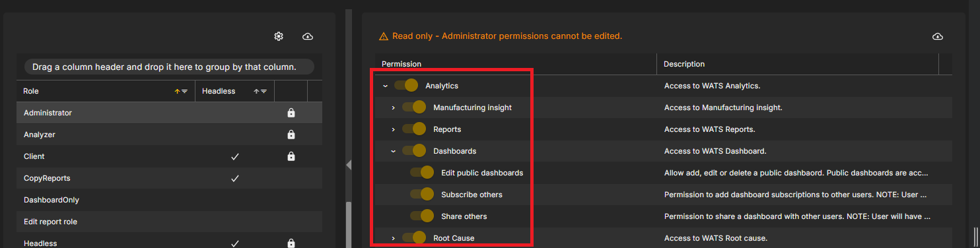The image size is (980, 248).
Task: Click the roles list vertical scrollbar thumb
Action: [x=348, y=224]
